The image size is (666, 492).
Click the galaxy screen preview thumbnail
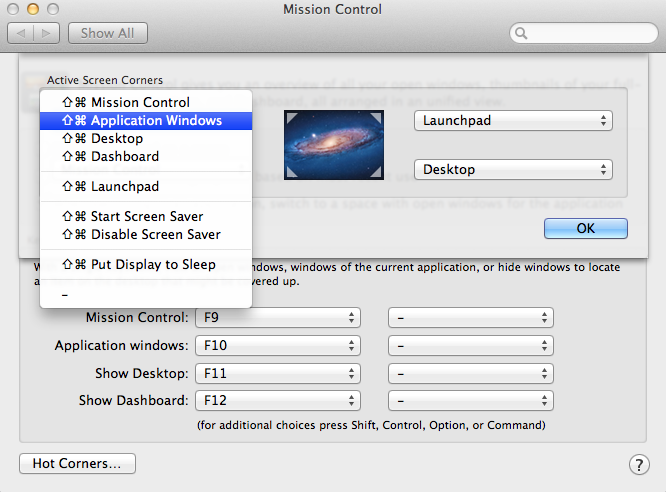(334, 145)
